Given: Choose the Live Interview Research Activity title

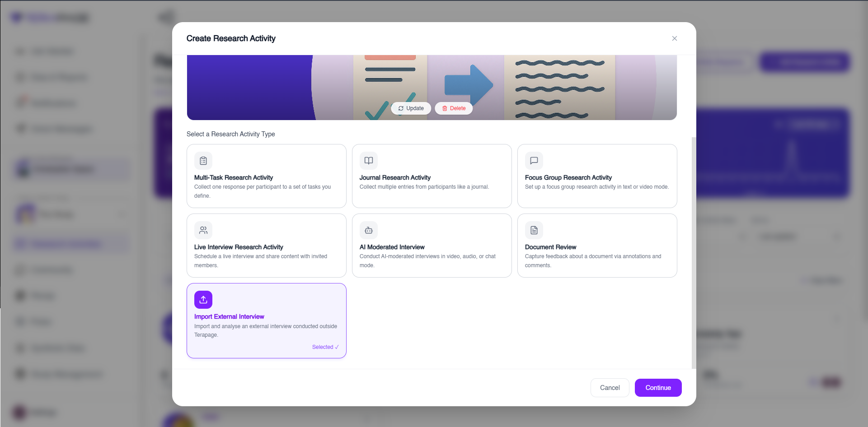Looking at the screenshot, I should [239, 247].
